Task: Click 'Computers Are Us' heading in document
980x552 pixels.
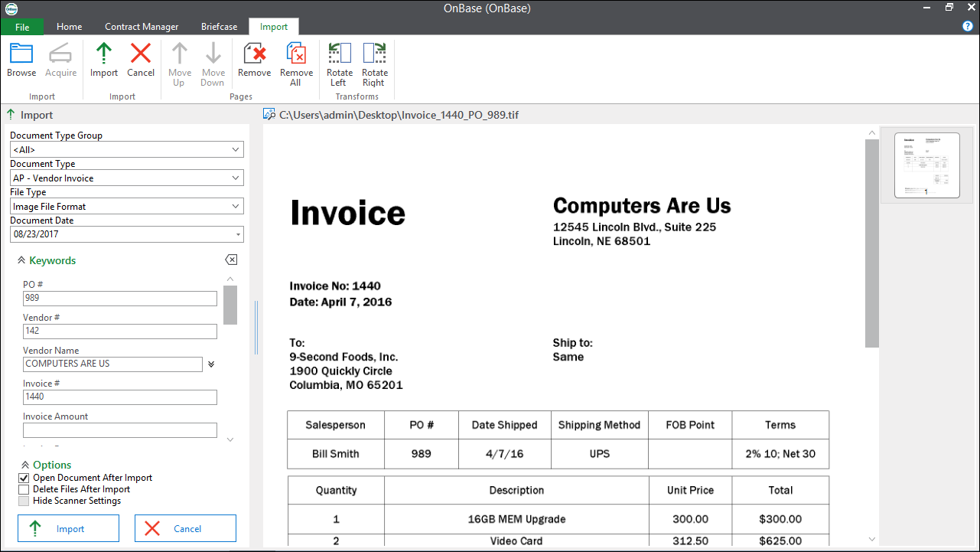Action: pyautogui.click(x=642, y=206)
